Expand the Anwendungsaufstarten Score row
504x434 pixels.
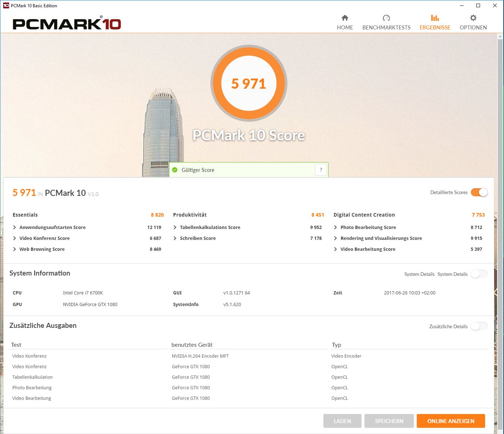pyautogui.click(x=15, y=227)
